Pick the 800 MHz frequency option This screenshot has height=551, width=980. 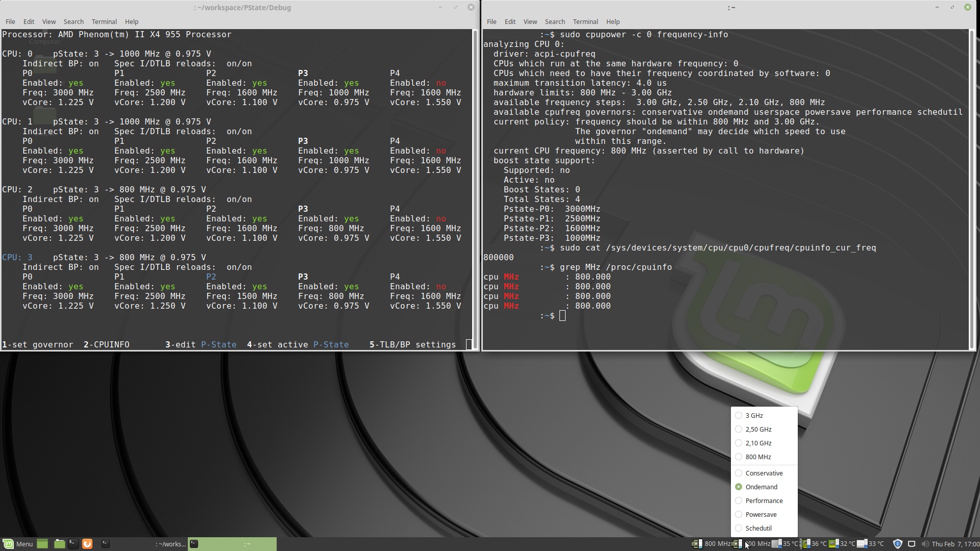pyautogui.click(x=758, y=457)
